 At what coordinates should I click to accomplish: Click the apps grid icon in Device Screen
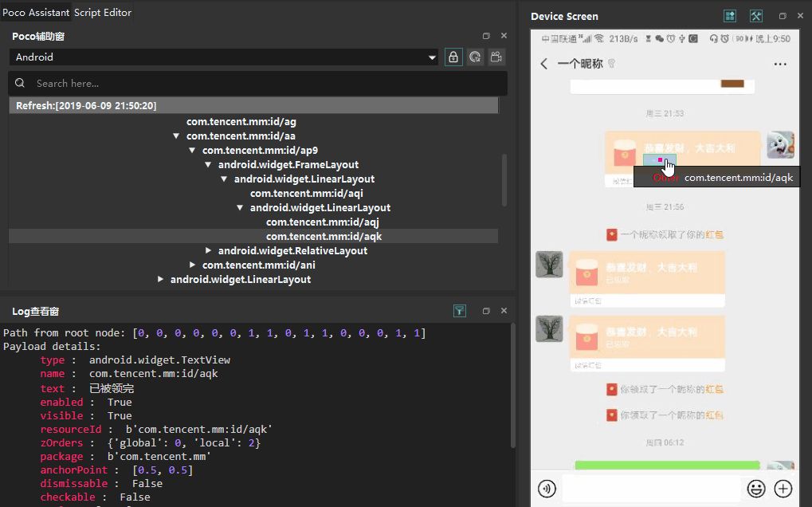click(x=730, y=15)
